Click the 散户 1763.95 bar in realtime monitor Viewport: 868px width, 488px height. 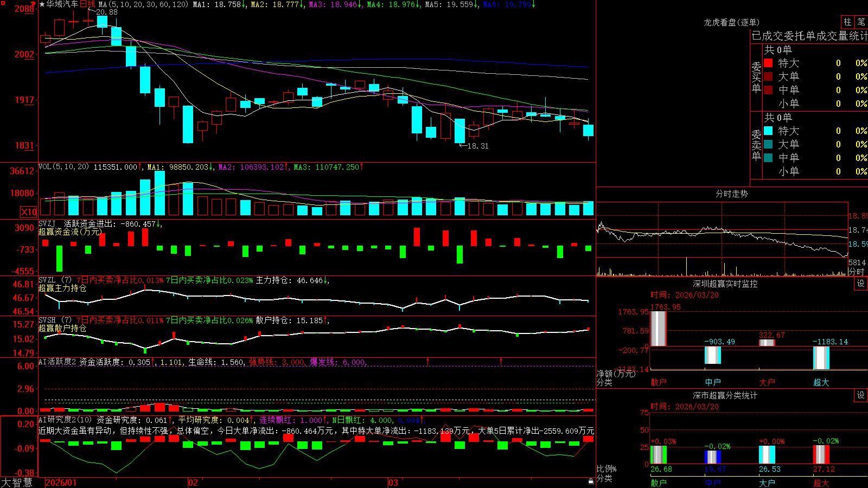[x=658, y=329]
